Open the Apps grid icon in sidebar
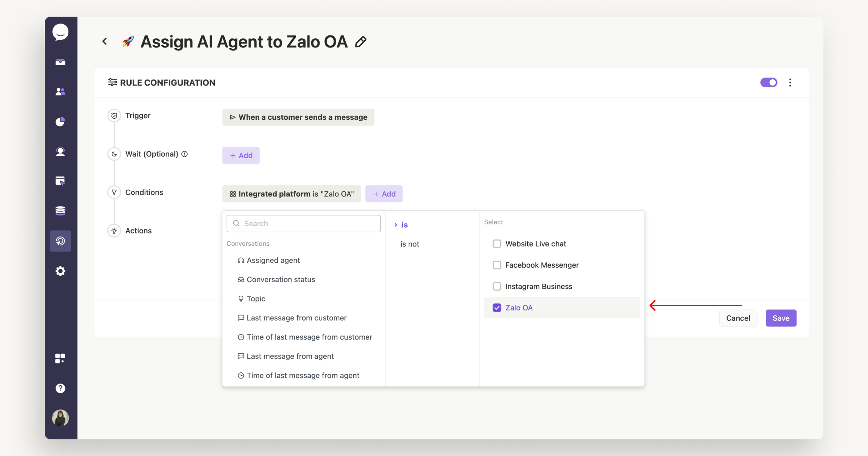Screen dimensions: 868x456 60,358
